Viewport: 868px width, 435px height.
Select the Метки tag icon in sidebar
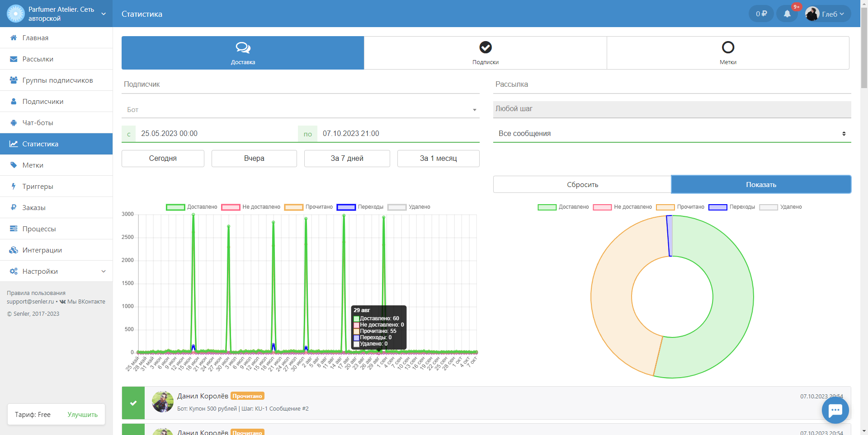[14, 165]
